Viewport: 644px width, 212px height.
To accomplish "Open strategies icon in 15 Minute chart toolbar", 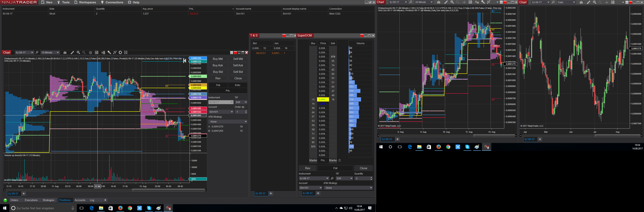I will 115,53.
